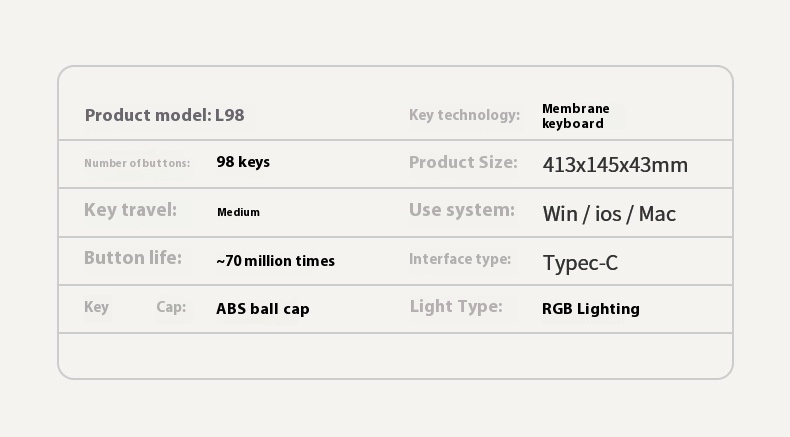
Task: Select the "Key travel:" label
Action: click(130, 210)
